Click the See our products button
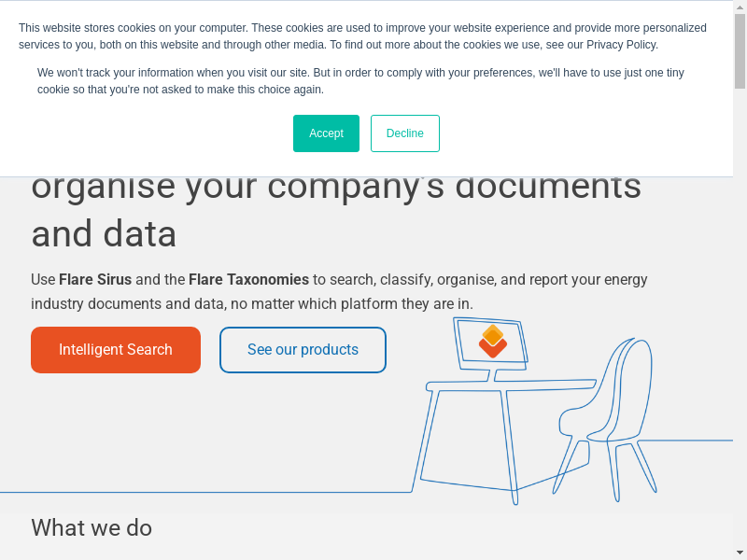Screen dimensions: 747x560 point(303,350)
